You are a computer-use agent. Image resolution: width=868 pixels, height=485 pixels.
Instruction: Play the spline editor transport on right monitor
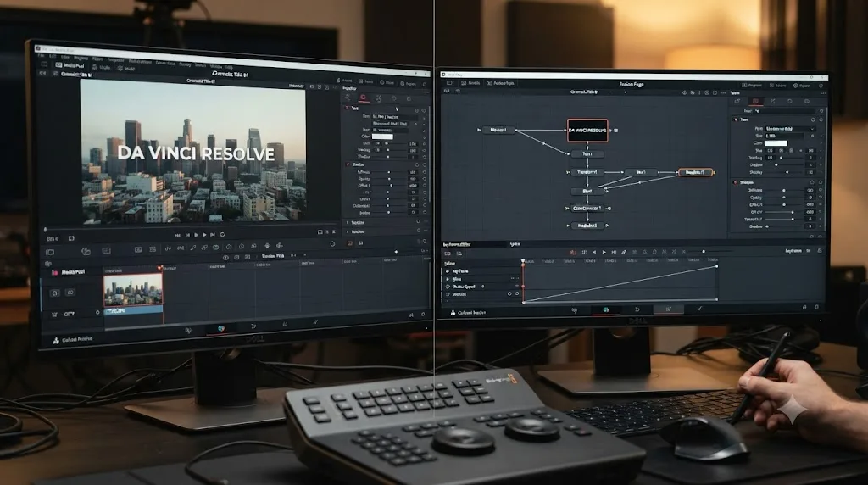click(x=604, y=252)
